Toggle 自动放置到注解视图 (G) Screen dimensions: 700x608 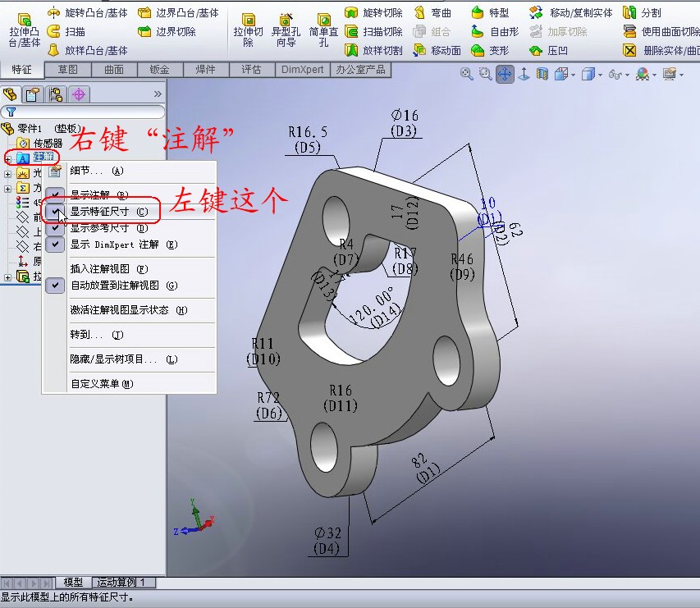[x=124, y=286]
